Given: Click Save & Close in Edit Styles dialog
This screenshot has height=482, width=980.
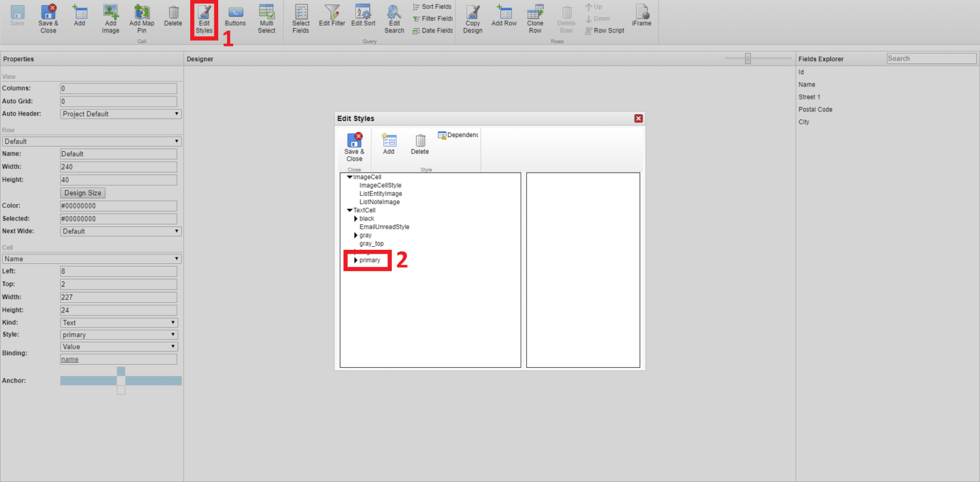Looking at the screenshot, I should 354,146.
